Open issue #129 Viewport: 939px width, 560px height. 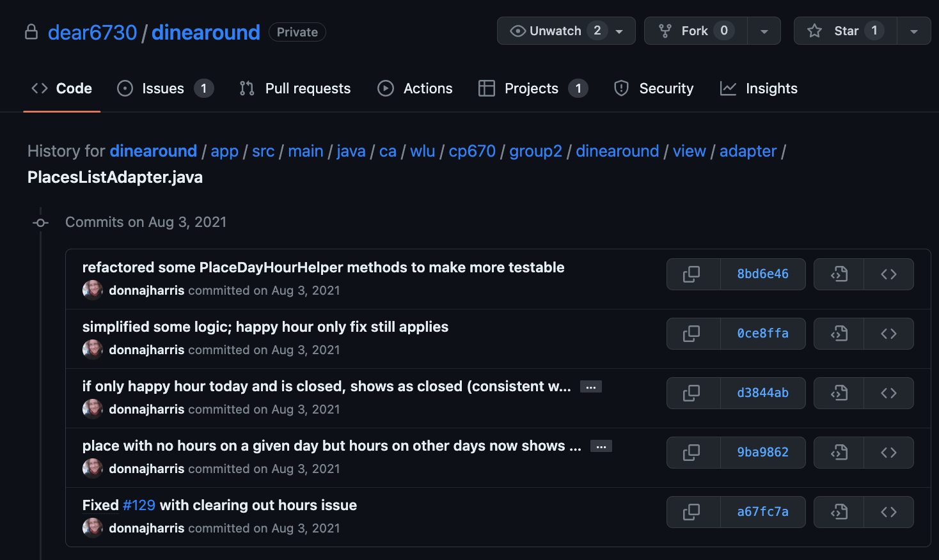139,504
